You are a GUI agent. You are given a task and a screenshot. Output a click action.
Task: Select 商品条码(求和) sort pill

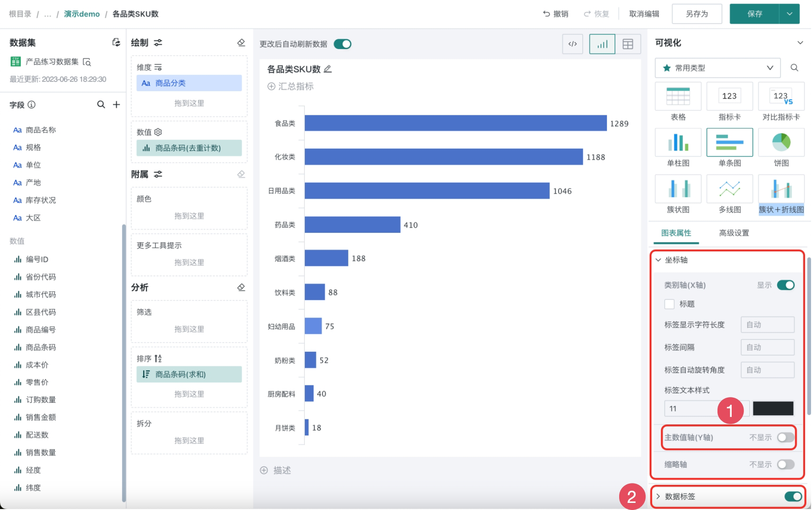click(x=189, y=374)
